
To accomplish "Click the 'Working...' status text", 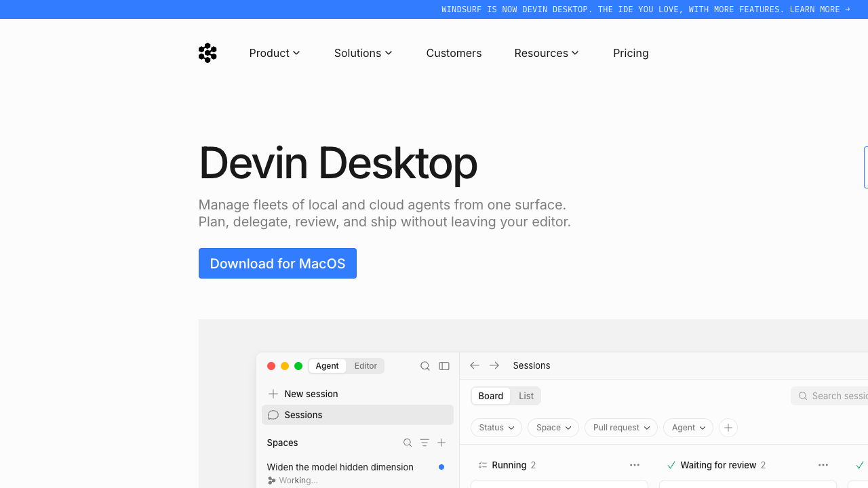I will click(x=298, y=481).
